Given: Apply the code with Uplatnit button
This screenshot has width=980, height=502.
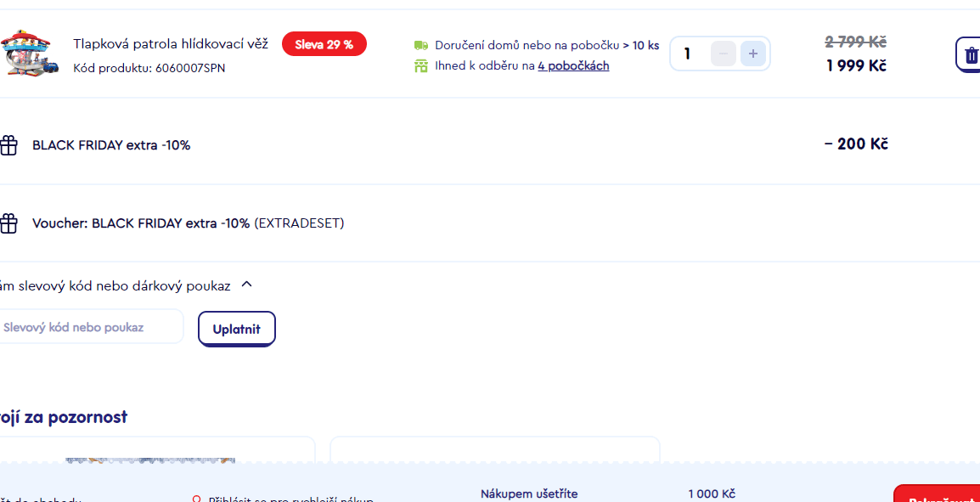Looking at the screenshot, I should tap(237, 329).
